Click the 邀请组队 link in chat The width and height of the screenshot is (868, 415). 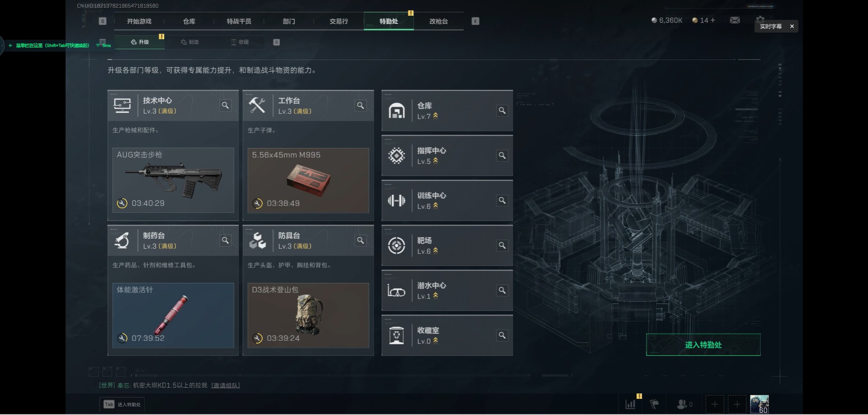226,385
